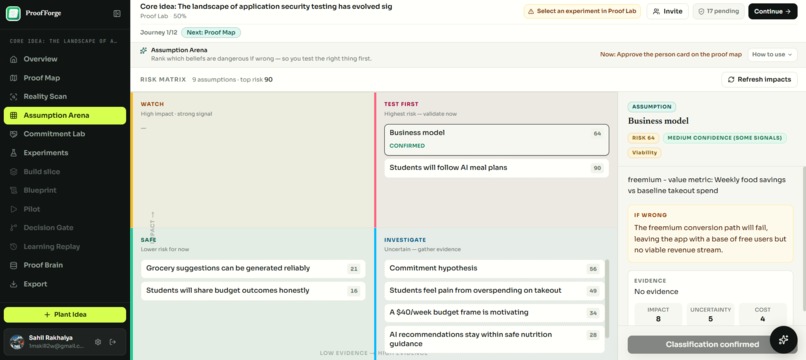Click the Invite button
806x360 pixels.
click(x=667, y=11)
